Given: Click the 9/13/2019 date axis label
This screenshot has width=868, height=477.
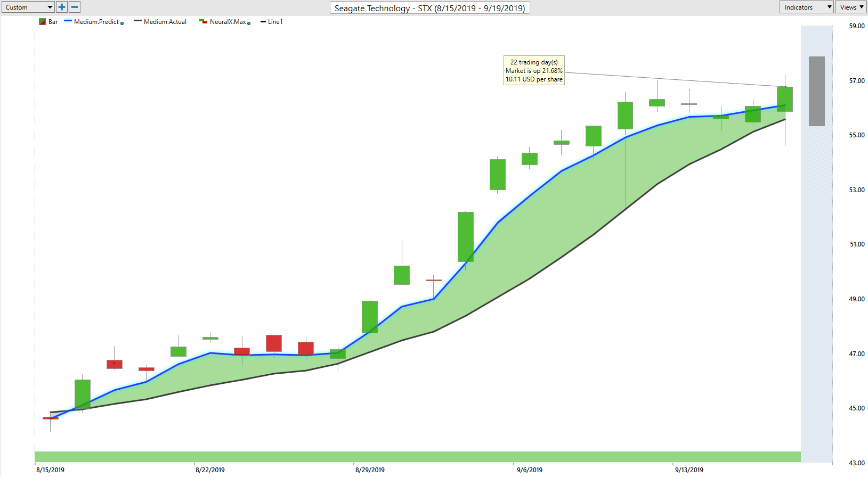Looking at the screenshot, I should (x=689, y=470).
